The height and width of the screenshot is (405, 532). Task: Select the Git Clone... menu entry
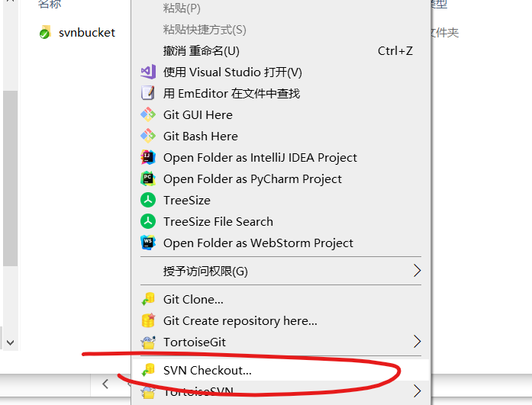click(281, 299)
